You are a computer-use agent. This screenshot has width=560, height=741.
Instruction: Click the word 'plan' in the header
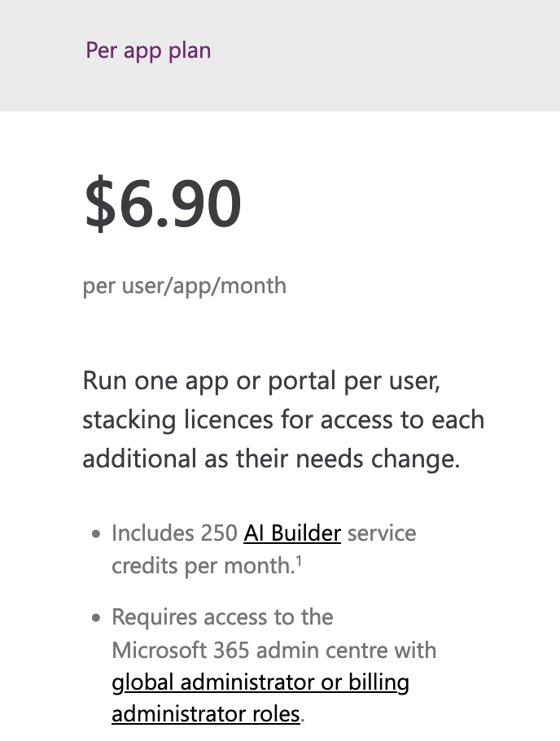[x=190, y=50]
